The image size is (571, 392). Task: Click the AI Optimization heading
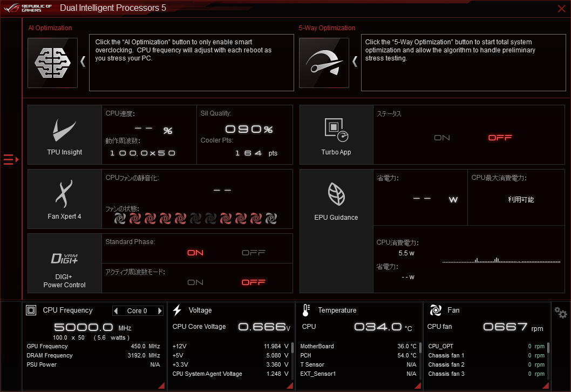click(x=50, y=28)
